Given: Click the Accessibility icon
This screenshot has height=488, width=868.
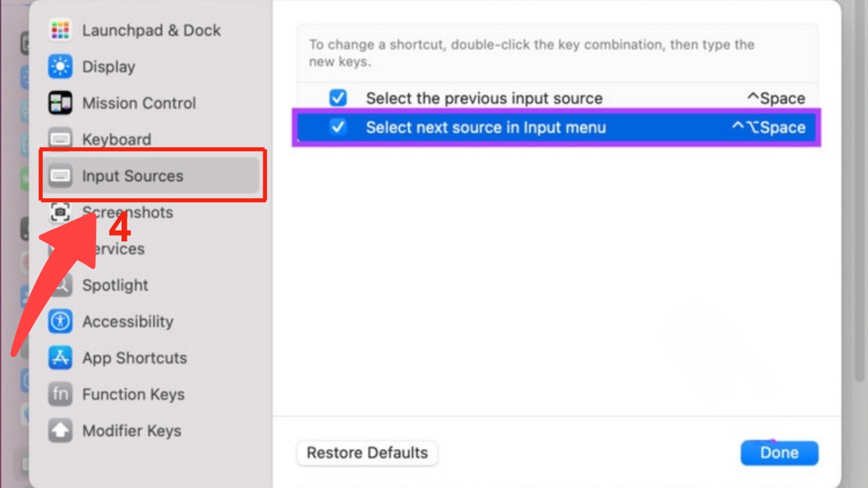Looking at the screenshot, I should click(x=60, y=321).
